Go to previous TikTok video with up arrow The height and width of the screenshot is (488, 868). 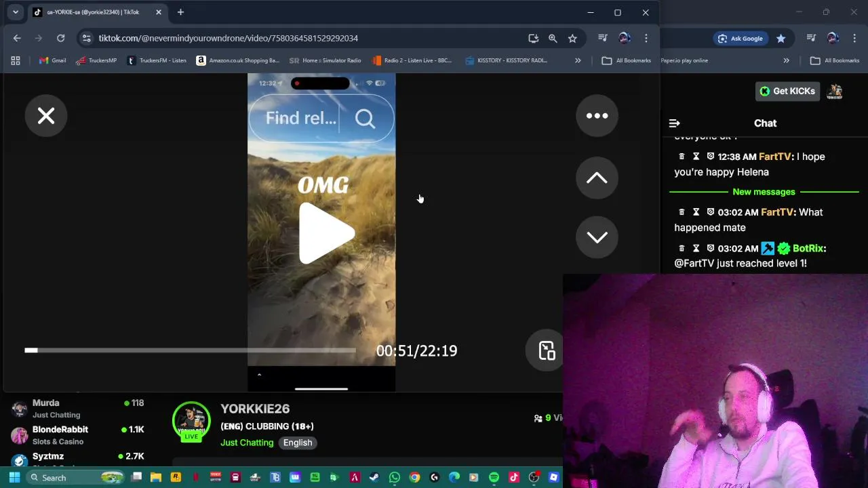[597, 178]
